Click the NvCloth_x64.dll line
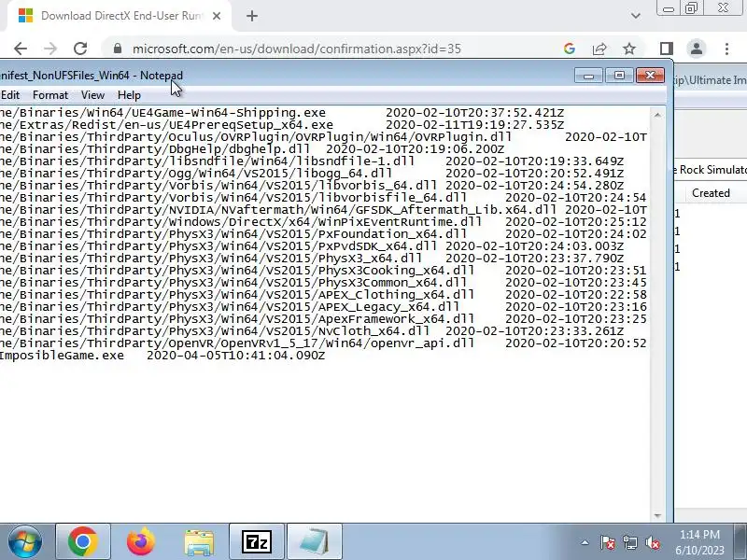The height and width of the screenshot is (560, 747). tap(312, 331)
